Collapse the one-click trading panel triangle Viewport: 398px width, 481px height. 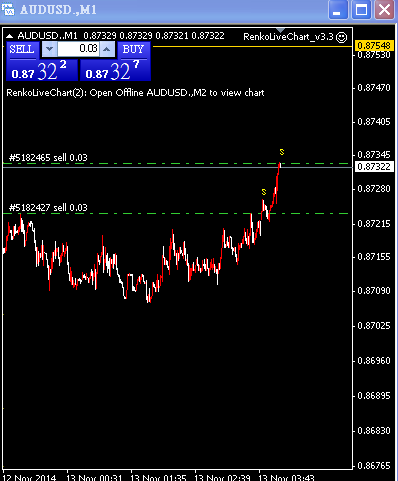click(x=10, y=36)
